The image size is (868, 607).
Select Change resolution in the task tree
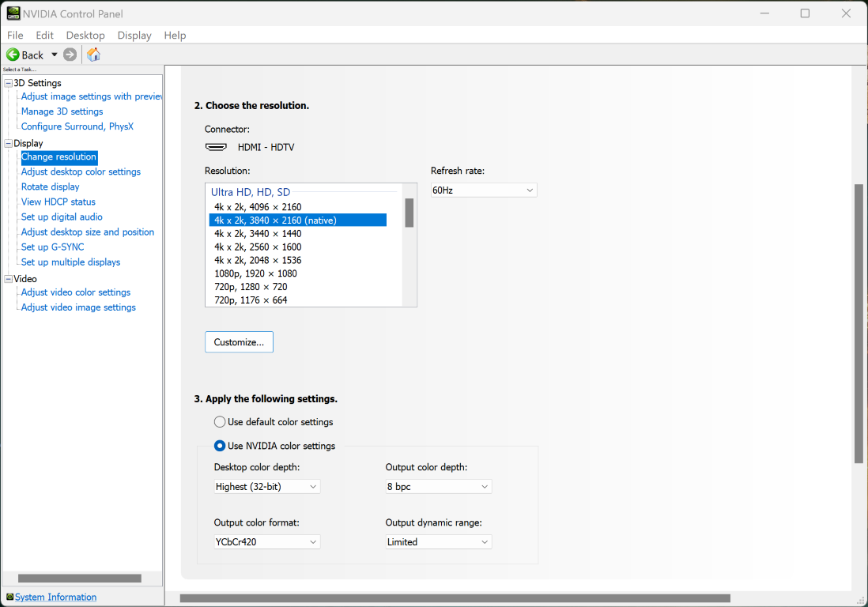coord(59,157)
